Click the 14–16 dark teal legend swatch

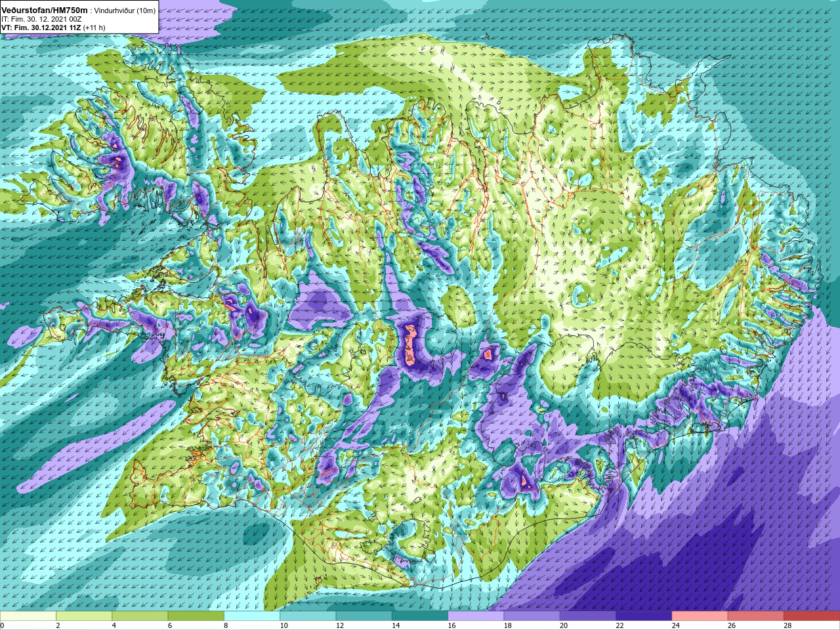tap(420, 616)
